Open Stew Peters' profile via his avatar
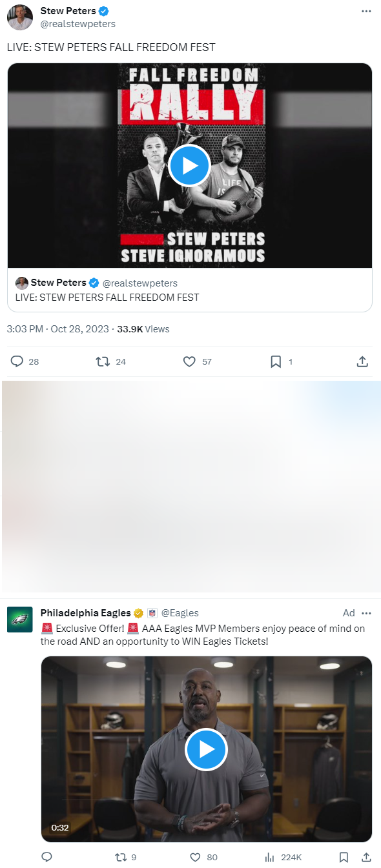This screenshot has height=868, width=381. pyautogui.click(x=19, y=17)
